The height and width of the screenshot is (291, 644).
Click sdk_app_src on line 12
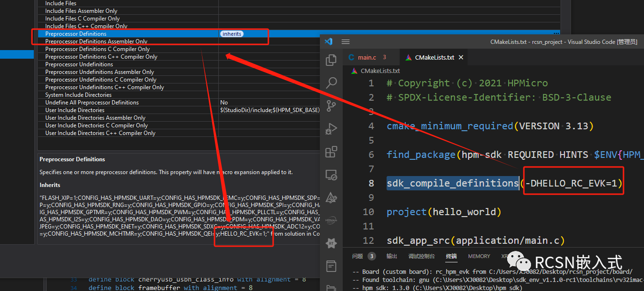coord(418,240)
